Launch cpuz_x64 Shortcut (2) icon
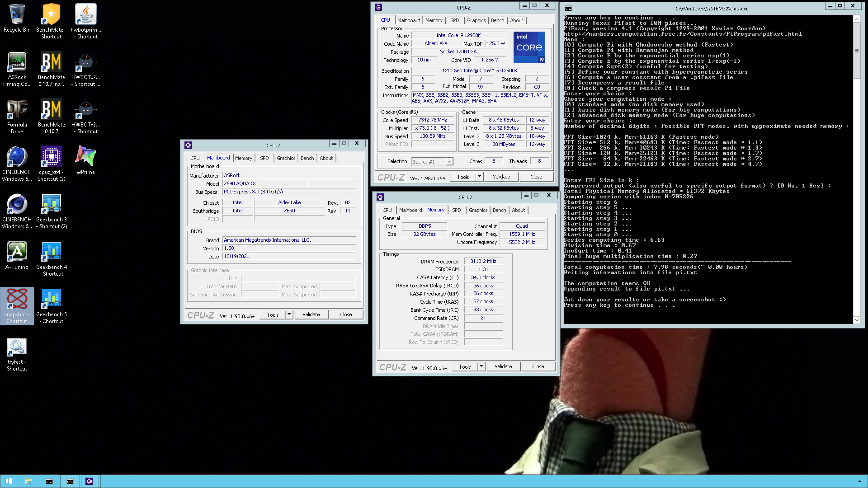This screenshot has width=868, height=488. coord(51,164)
